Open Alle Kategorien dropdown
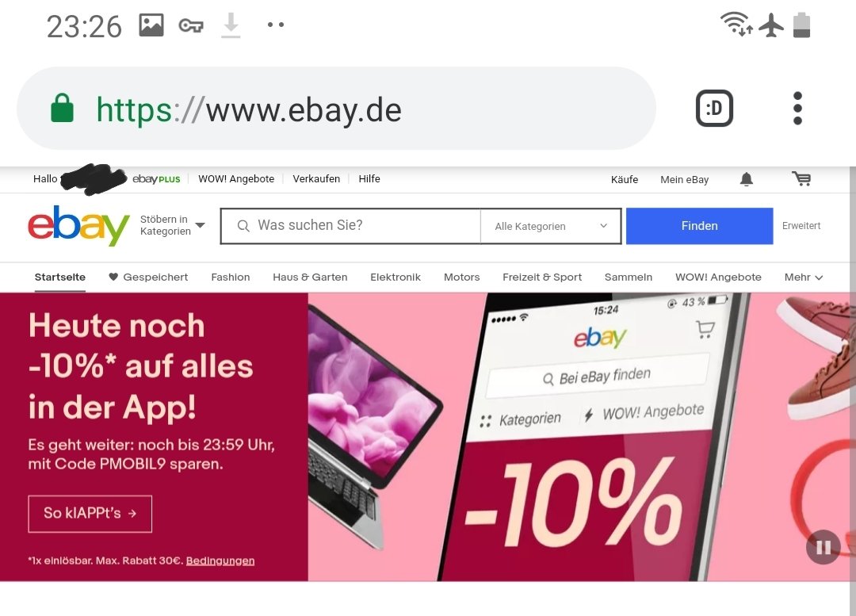856x616 pixels. 551,226
